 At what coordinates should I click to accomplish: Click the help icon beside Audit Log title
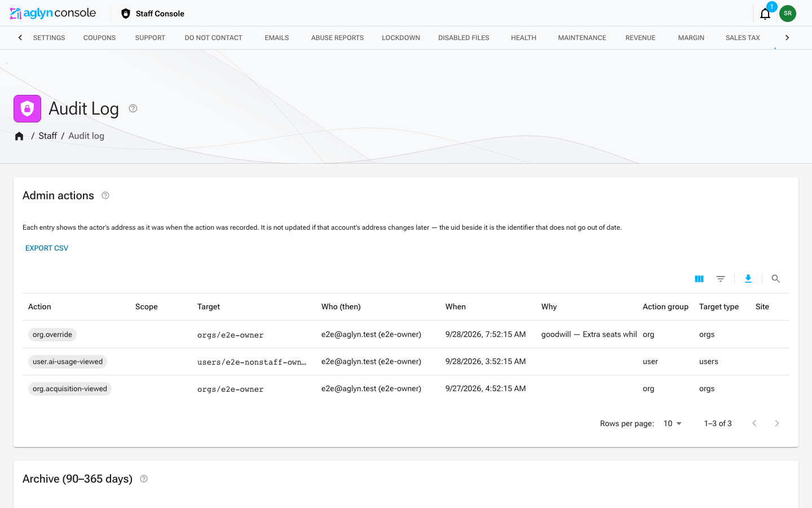(133, 108)
